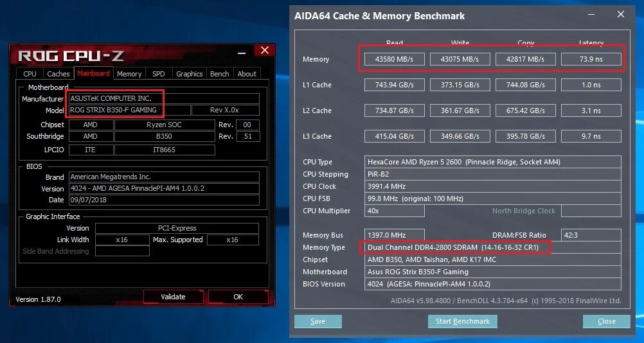
Task: Click the BIOS Date 09/07/2018
Action: click(x=165, y=200)
